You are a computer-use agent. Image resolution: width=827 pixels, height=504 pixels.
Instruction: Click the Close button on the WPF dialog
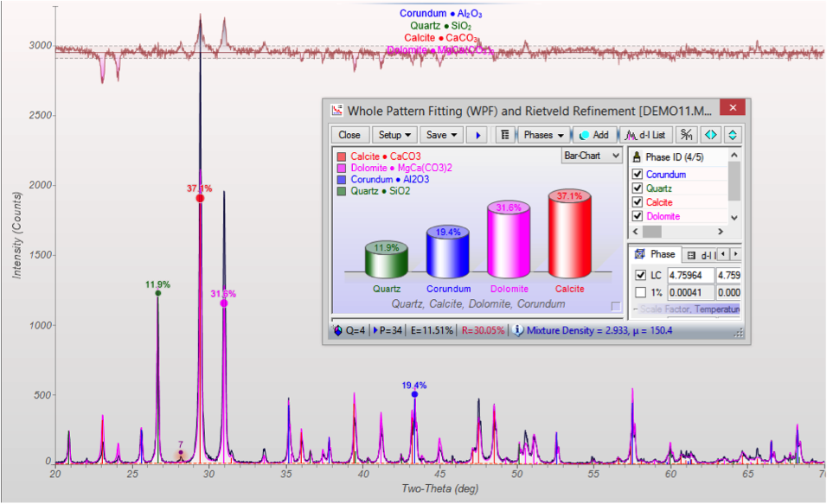tap(349, 135)
